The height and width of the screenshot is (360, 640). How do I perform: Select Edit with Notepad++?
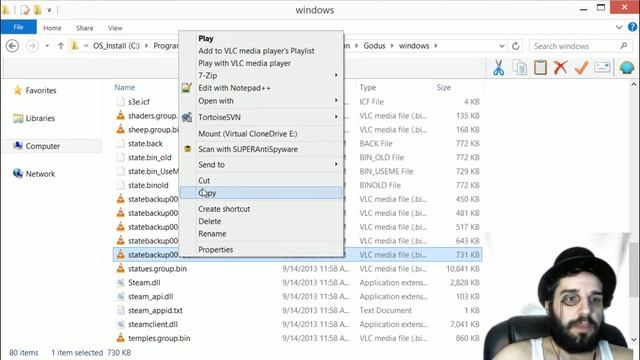(x=234, y=88)
